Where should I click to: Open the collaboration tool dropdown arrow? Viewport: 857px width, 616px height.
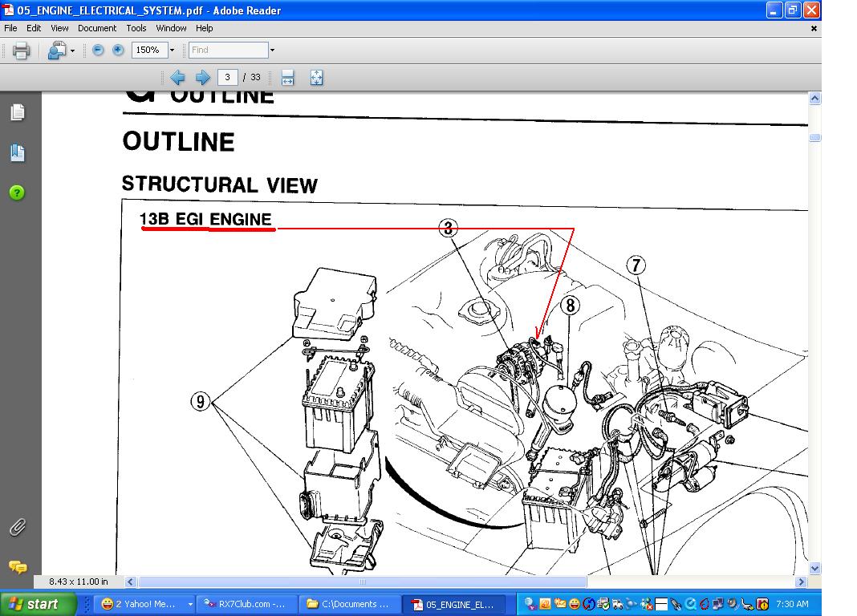[73, 51]
